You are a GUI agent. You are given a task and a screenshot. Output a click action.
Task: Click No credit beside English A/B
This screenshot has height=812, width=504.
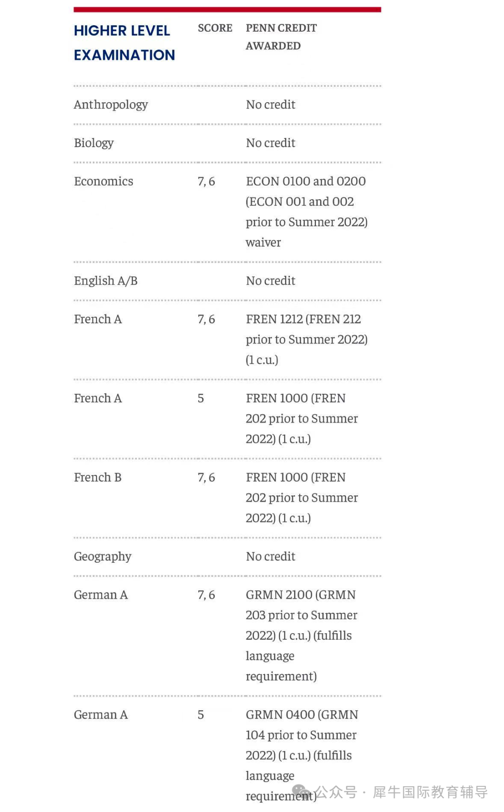(x=271, y=280)
